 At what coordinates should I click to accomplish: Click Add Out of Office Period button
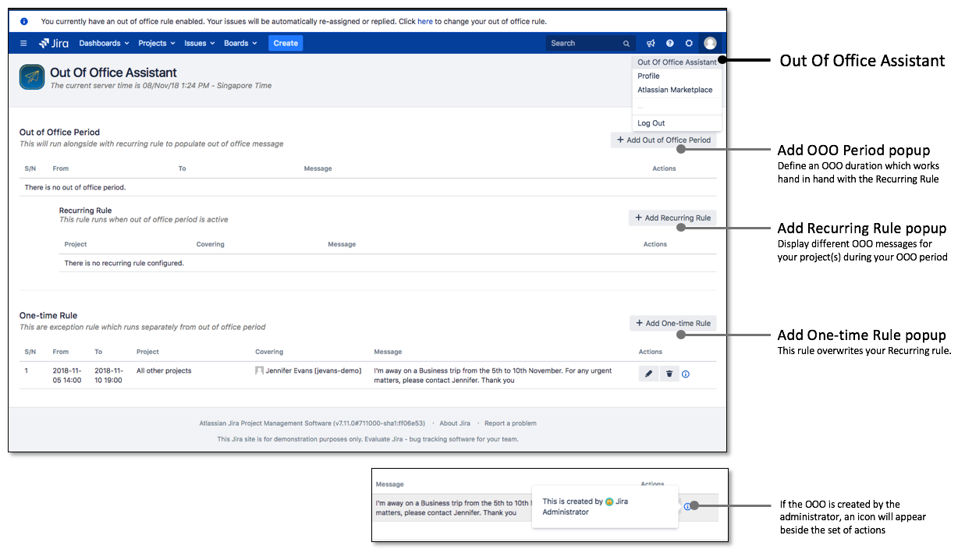point(663,140)
